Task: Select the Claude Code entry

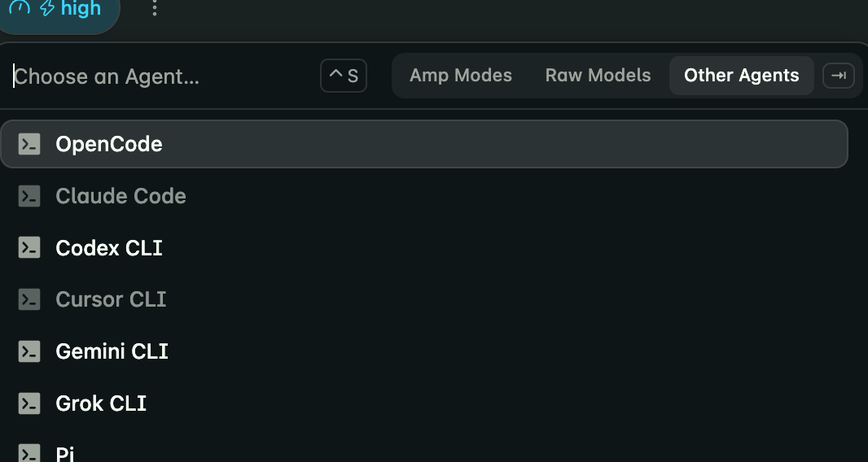Action: click(x=424, y=196)
